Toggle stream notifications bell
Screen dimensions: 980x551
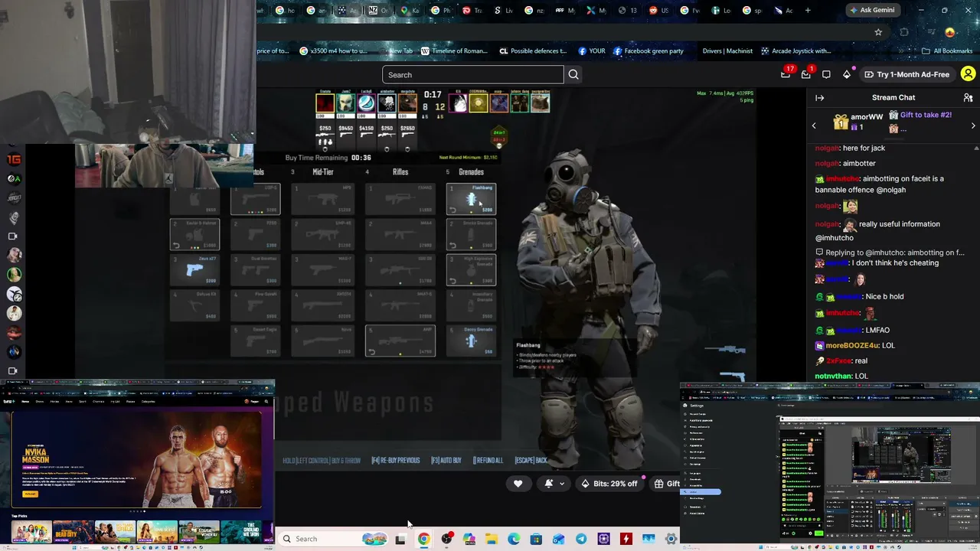549,484
